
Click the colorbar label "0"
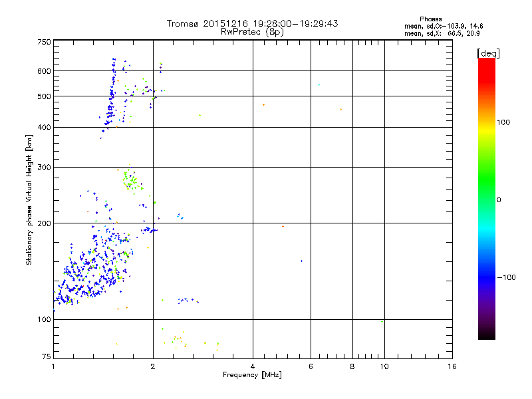[499, 199]
